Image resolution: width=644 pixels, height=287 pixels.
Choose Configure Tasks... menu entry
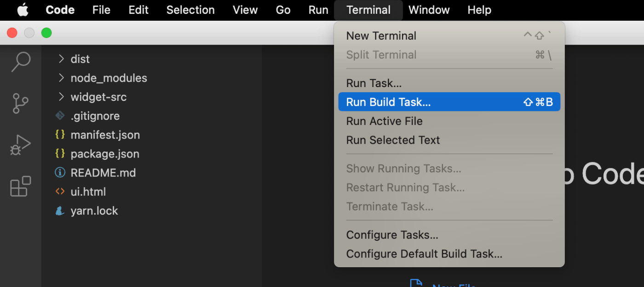point(449,234)
